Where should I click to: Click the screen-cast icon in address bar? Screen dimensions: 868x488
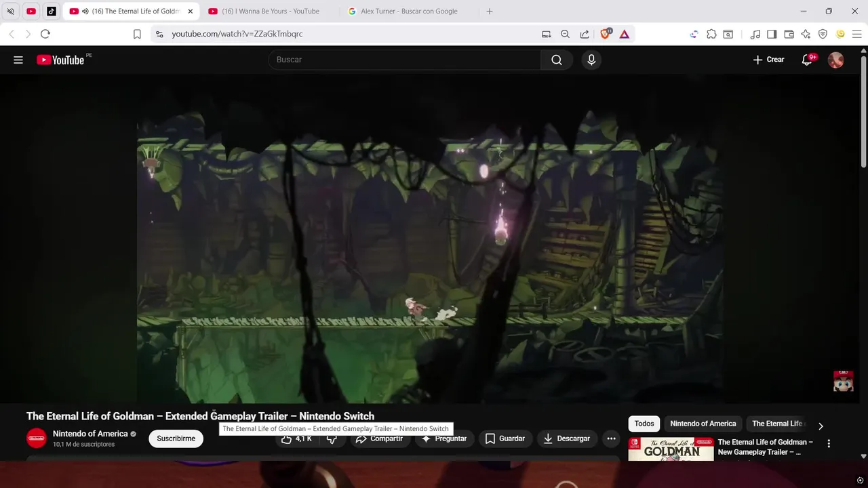(x=546, y=34)
